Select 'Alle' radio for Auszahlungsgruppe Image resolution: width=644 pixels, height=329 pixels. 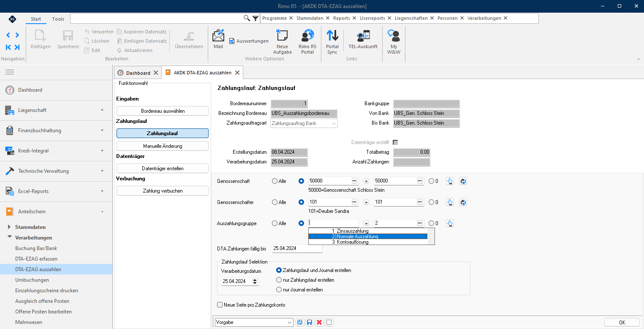coord(275,223)
